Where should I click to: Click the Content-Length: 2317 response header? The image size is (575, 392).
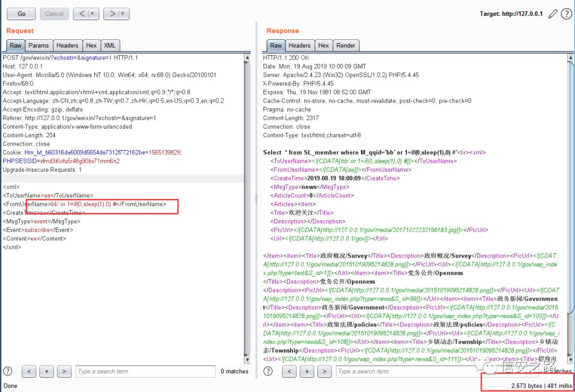click(291, 118)
